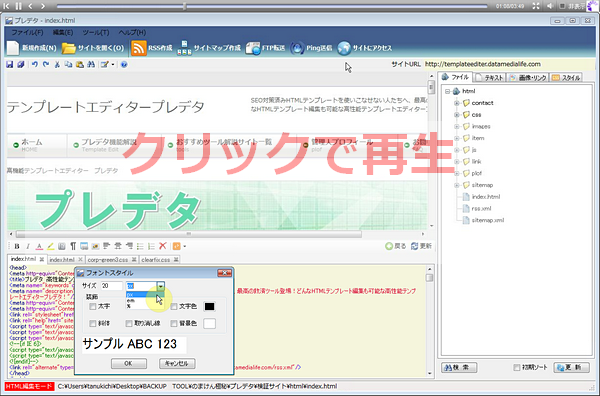Click the paragraph mark ¶ icon
The width and height of the screenshot is (600, 396).
point(73,246)
